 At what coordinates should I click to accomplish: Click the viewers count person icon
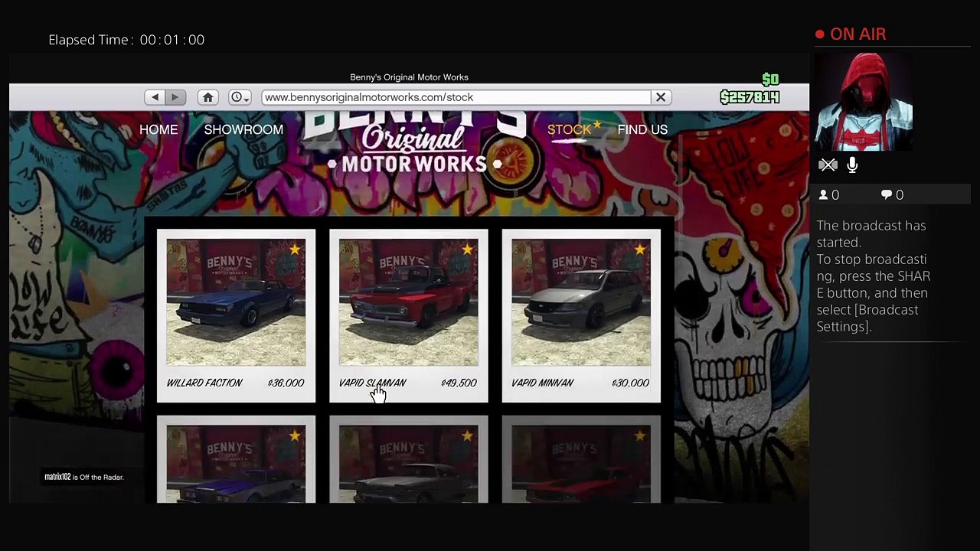[x=823, y=195]
